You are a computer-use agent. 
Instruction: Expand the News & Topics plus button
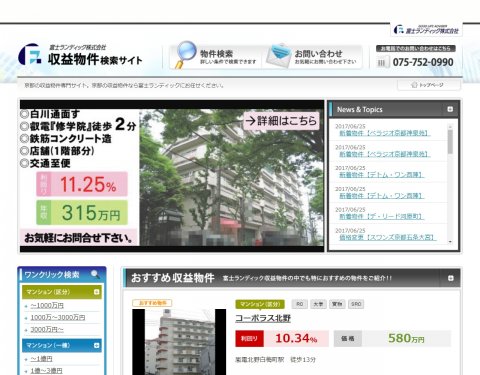(450, 109)
